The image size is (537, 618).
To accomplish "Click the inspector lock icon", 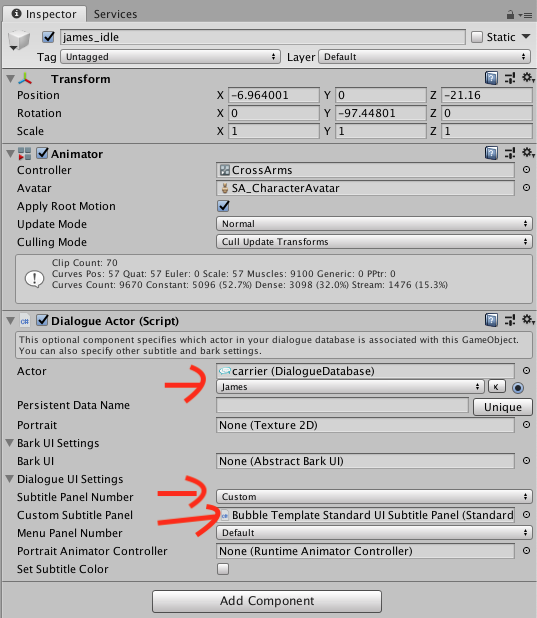I will [x=510, y=15].
